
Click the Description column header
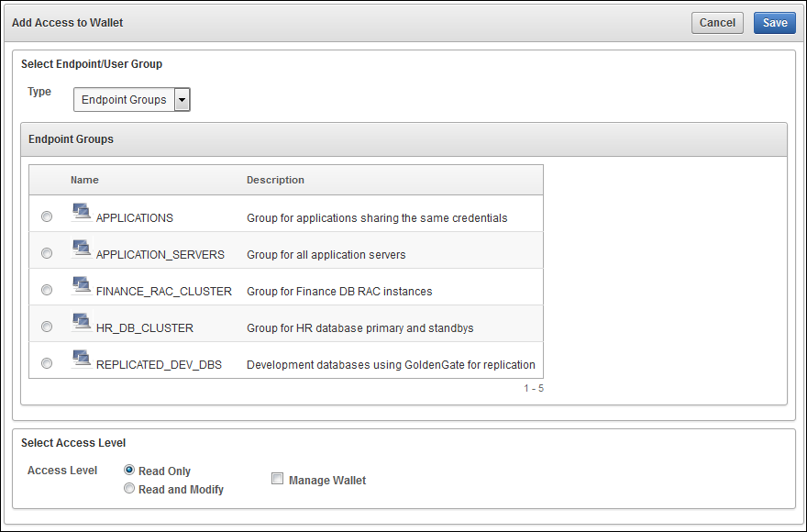click(x=275, y=180)
